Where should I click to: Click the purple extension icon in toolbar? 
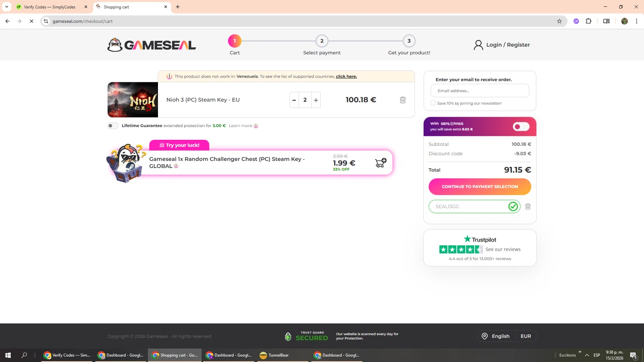pyautogui.click(x=576, y=21)
